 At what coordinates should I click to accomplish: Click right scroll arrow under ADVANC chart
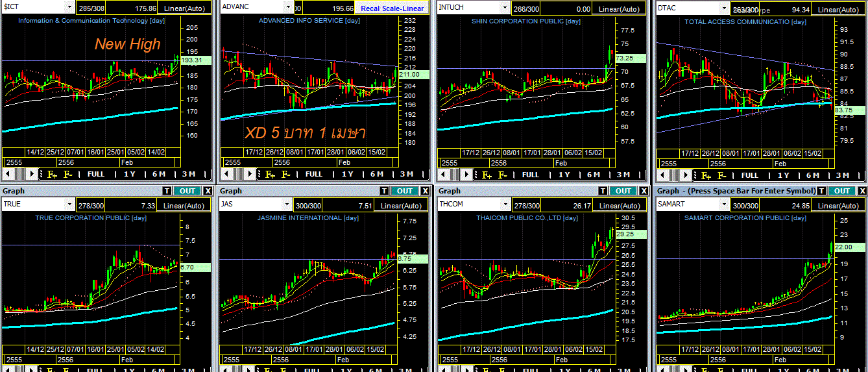[x=250, y=174]
